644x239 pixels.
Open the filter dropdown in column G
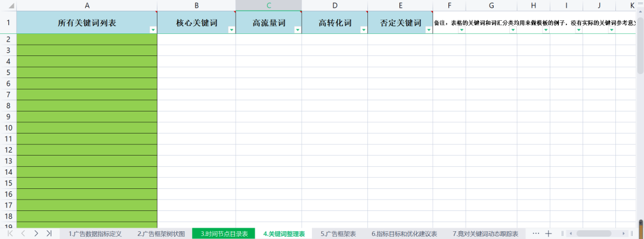pyautogui.click(x=513, y=30)
